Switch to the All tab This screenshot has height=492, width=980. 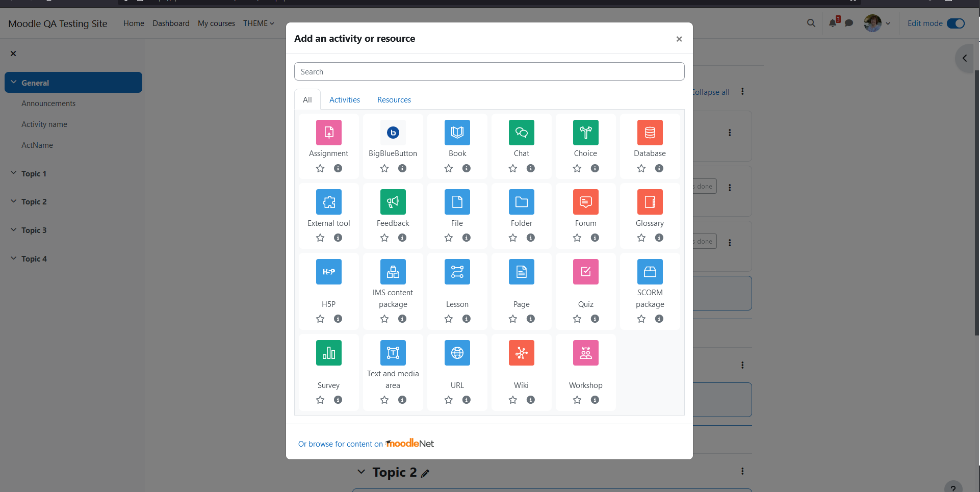[x=307, y=99]
